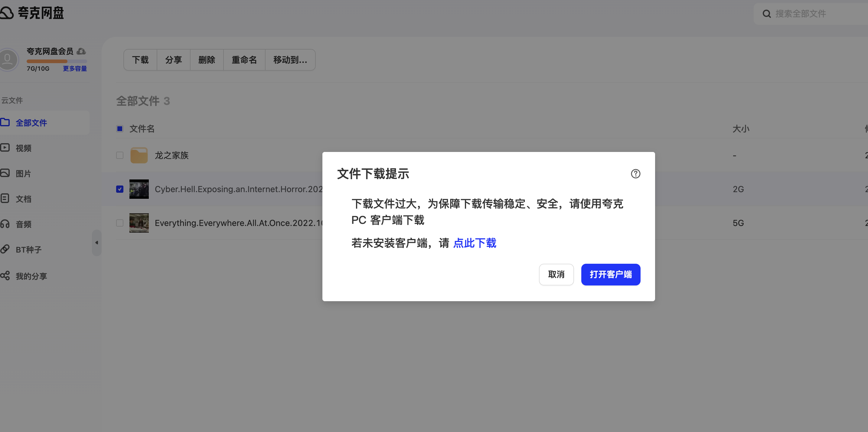Screen dimensions: 868x432
Task: Click the 全部文件 folder icon in sidebar
Action: pyautogui.click(x=5, y=122)
